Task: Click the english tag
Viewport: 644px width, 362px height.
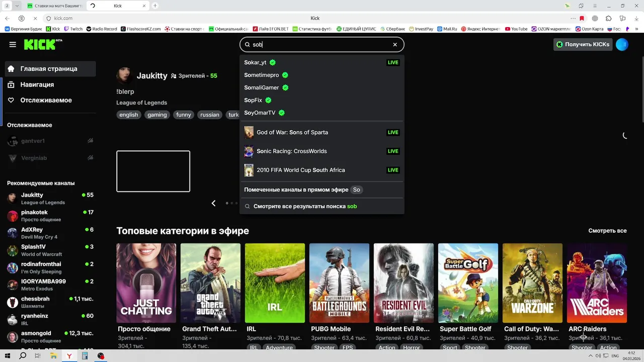Action: point(129,115)
